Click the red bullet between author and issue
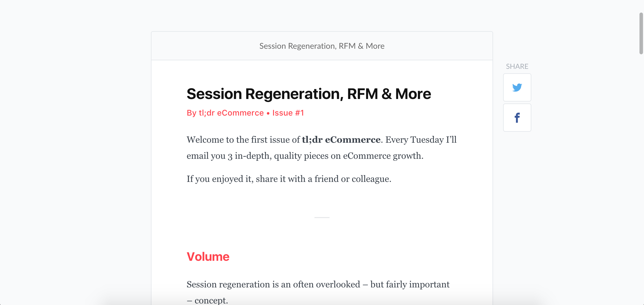The width and height of the screenshot is (644, 305). coord(268,113)
